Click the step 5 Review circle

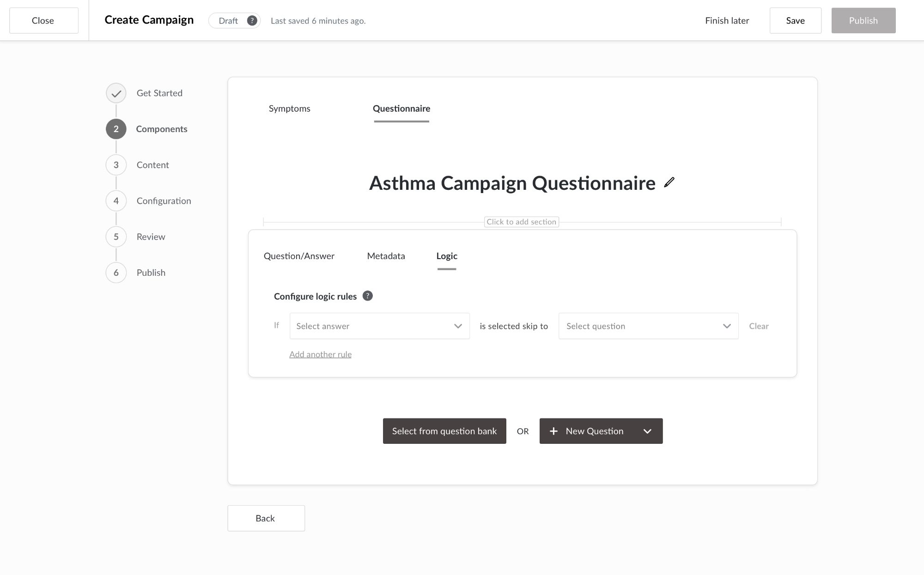pyautogui.click(x=116, y=237)
